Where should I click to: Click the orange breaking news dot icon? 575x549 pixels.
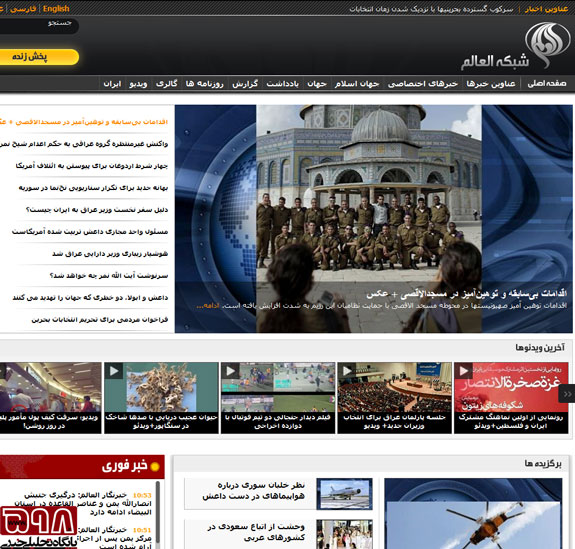coord(155,466)
